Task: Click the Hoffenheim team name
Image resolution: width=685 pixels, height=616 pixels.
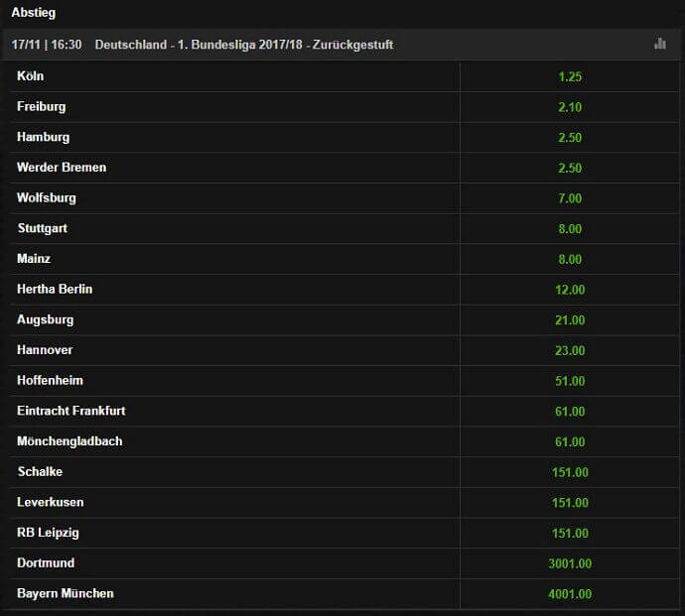Action: point(50,380)
